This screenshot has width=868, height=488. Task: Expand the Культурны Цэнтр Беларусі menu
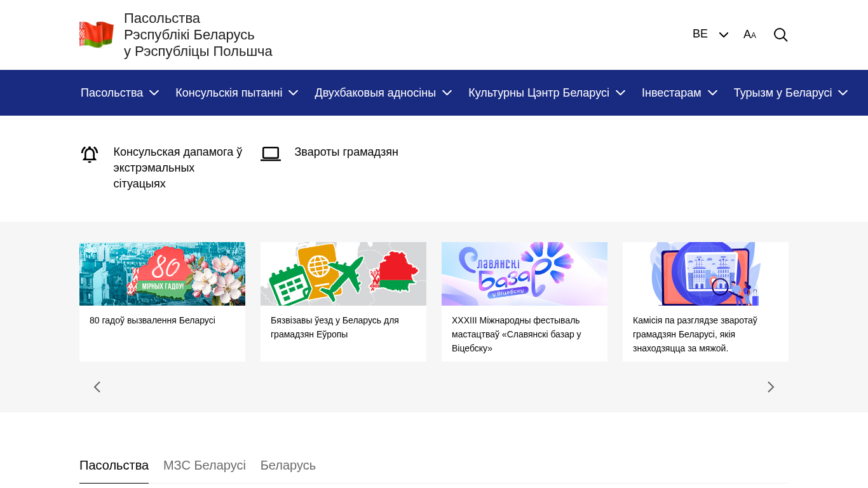[x=547, y=93]
